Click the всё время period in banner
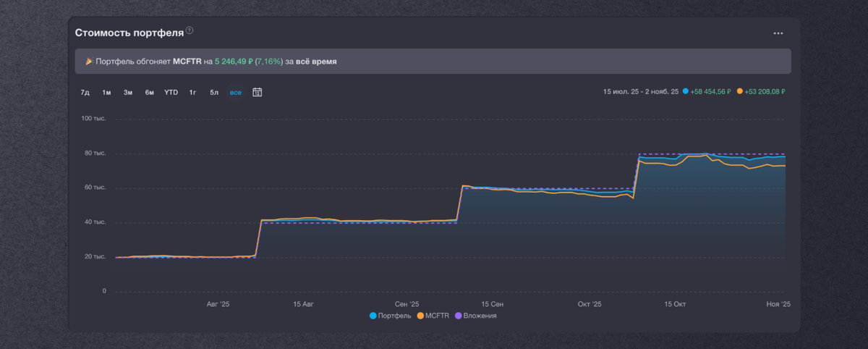 click(x=316, y=62)
